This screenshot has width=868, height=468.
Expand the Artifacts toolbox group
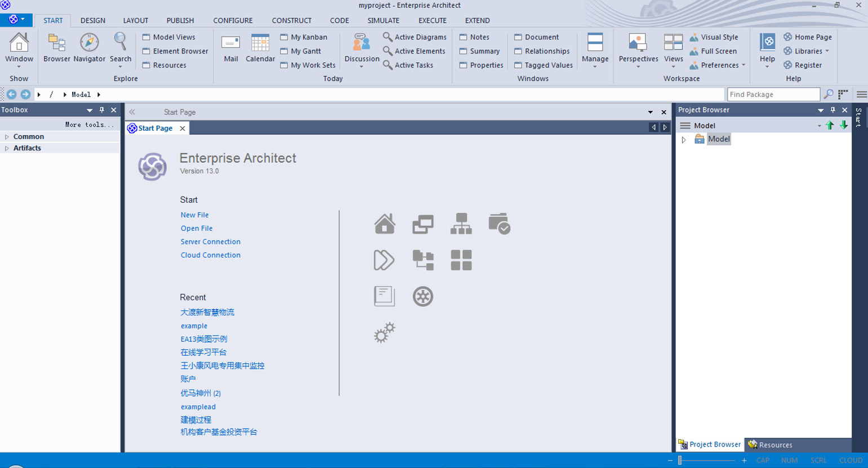tap(7, 148)
